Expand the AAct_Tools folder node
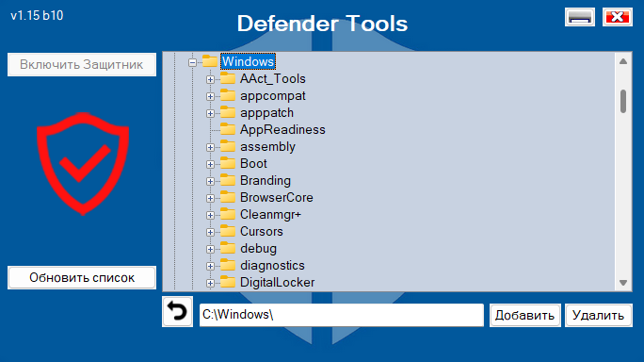 point(210,79)
